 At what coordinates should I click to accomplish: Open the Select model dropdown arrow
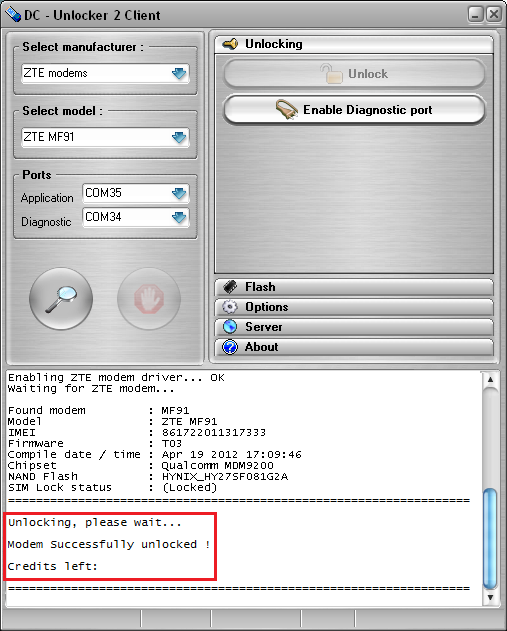179,137
